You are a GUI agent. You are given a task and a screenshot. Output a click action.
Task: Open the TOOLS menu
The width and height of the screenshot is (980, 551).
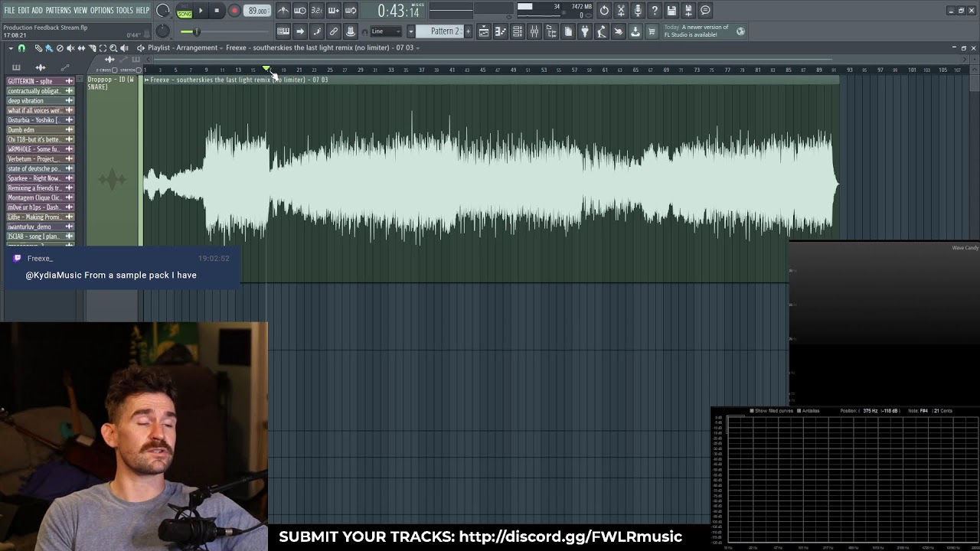coord(125,11)
